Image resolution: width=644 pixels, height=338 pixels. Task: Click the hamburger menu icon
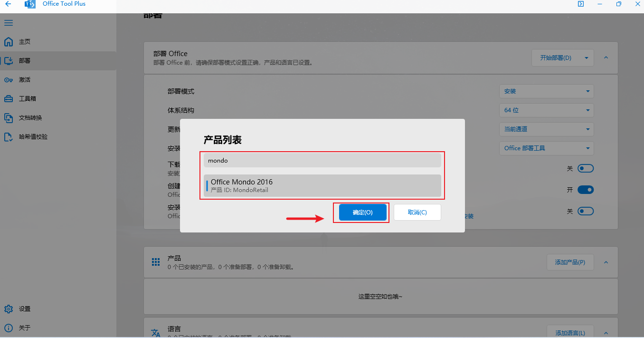[9, 23]
